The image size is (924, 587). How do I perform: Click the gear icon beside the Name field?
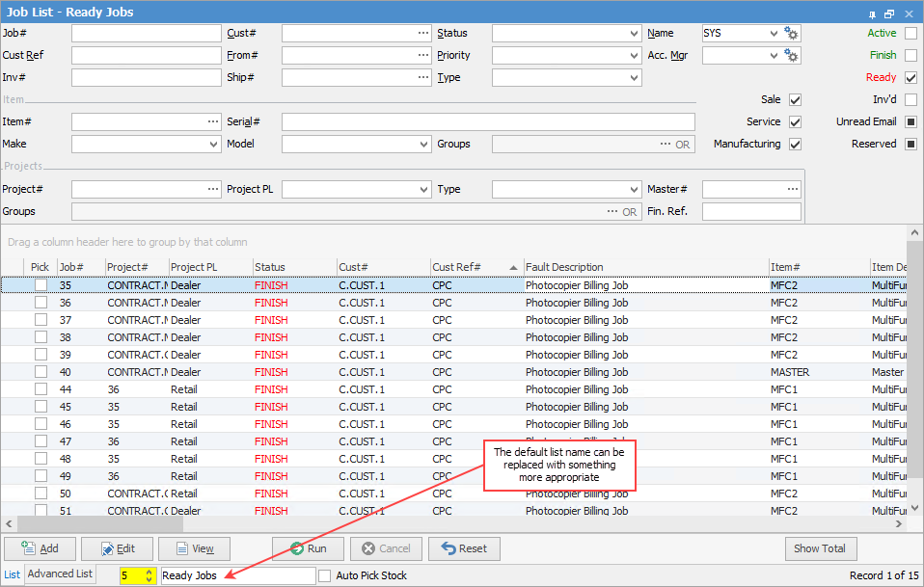coord(791,34)
